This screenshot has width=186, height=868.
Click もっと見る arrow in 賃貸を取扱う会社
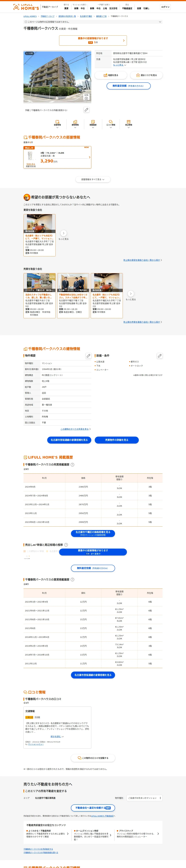(63, 233)
